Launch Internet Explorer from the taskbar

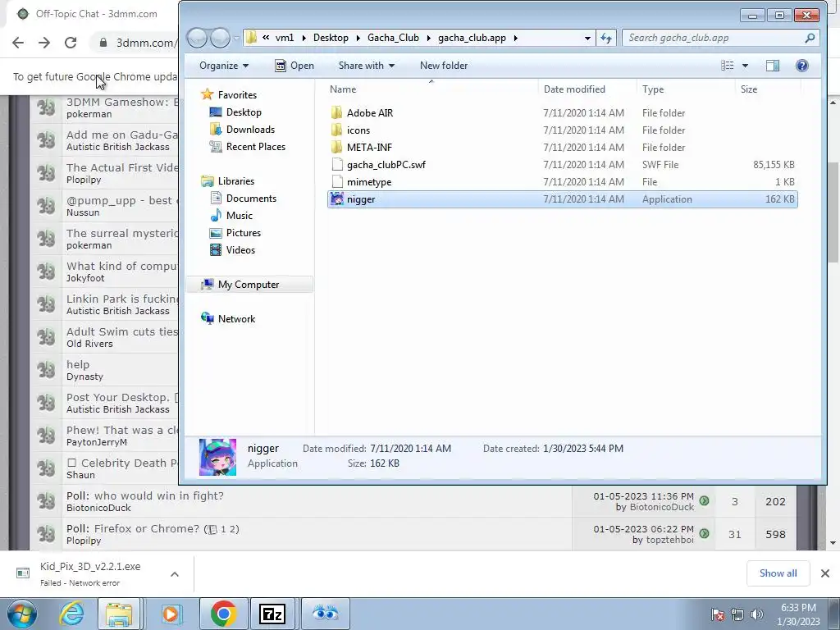point(72,614)
